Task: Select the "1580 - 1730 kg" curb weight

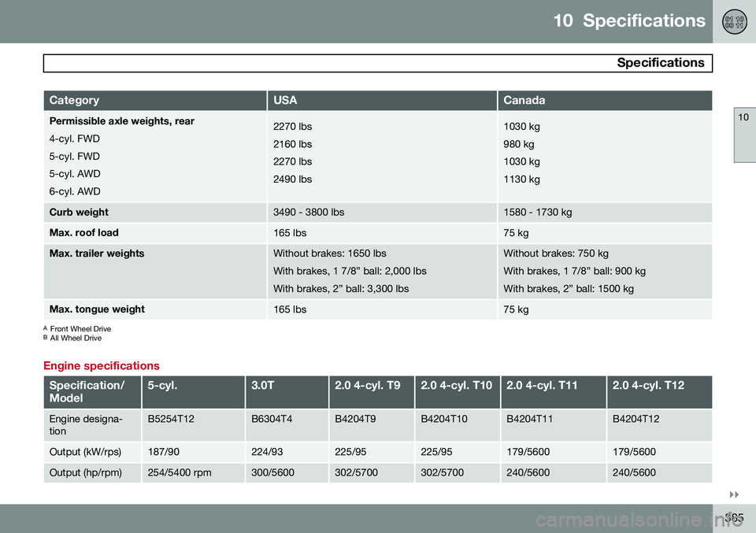Action: click(x=538, y=213)
